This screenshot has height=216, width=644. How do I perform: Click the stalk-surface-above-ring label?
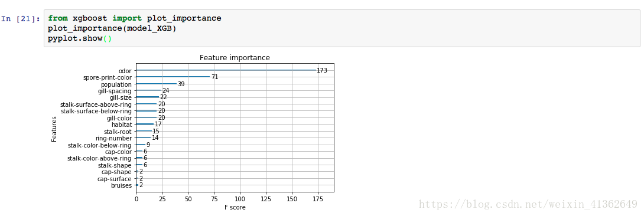[96, 104]
